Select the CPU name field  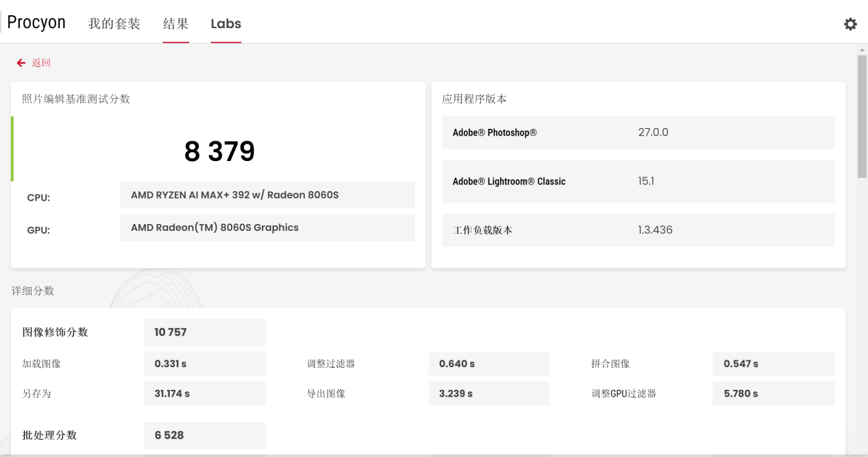click(x=267, y=195)
